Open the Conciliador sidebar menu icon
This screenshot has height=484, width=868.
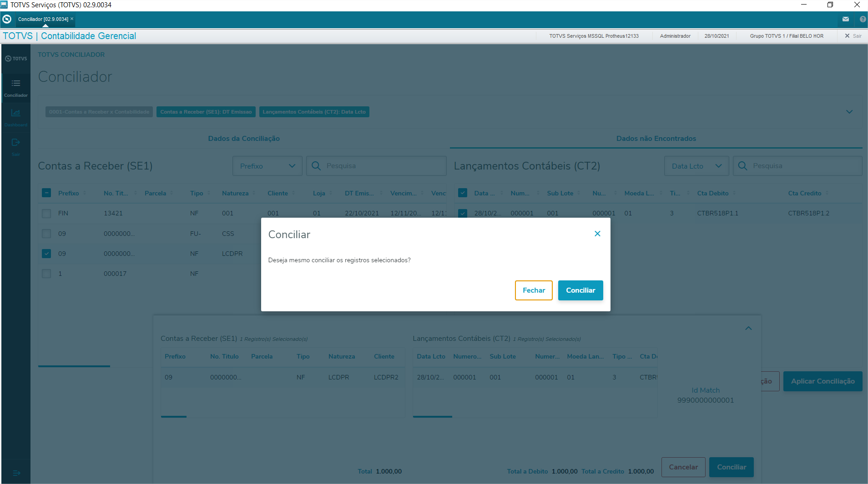coord(16,88)
